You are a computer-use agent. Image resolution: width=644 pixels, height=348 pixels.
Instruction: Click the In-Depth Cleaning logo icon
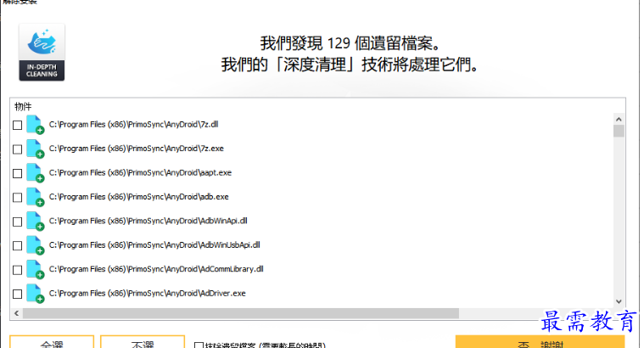42,52
